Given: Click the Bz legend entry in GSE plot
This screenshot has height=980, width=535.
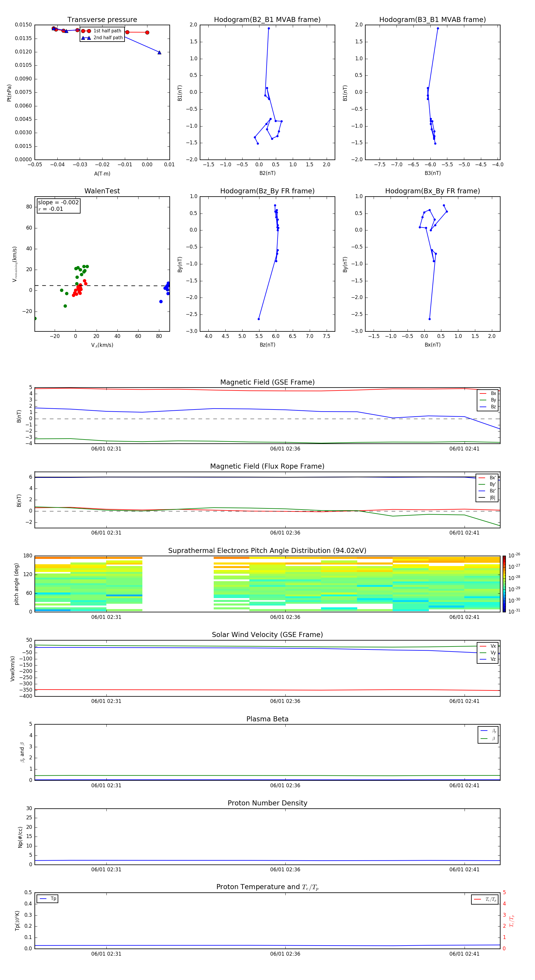Looking at the screenshot, I should [488, 407].
